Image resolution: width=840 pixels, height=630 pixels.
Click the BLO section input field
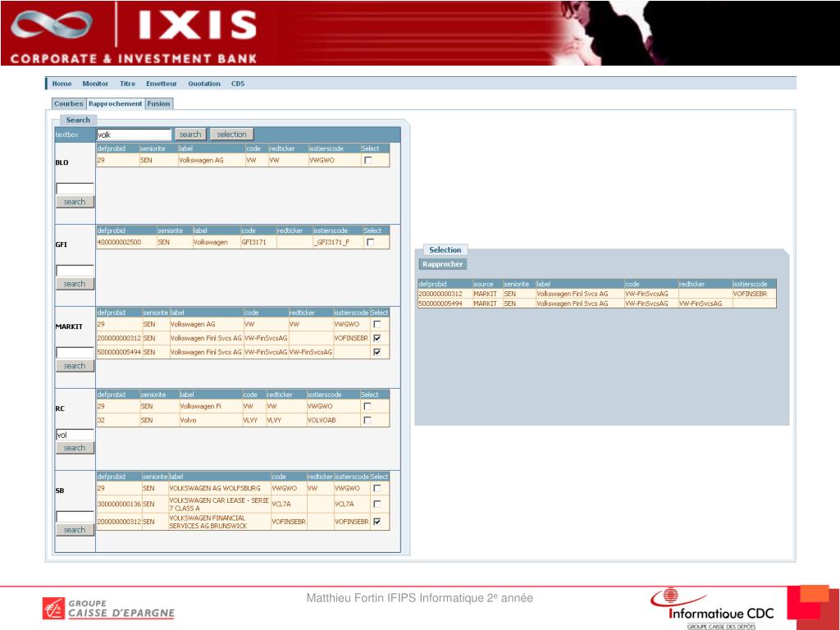75,188
